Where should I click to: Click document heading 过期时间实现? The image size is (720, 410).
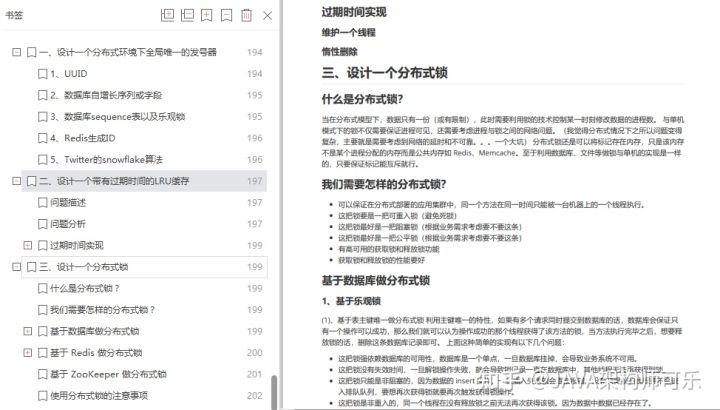point(354,12)
